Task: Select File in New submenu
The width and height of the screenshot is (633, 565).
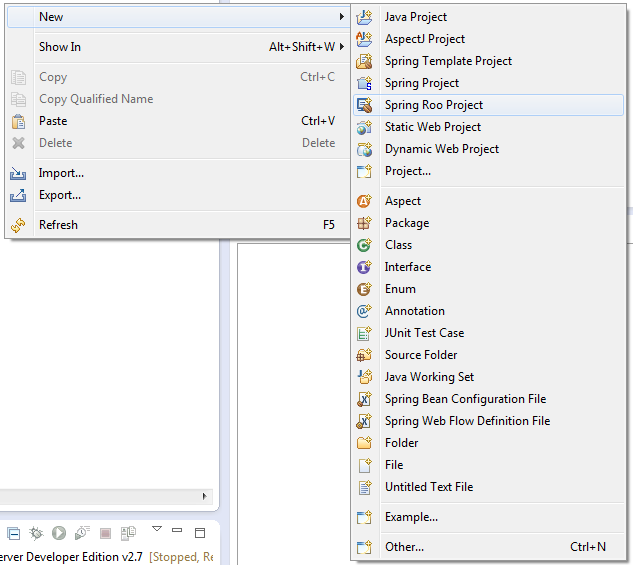Action: (x=488, y=465)
